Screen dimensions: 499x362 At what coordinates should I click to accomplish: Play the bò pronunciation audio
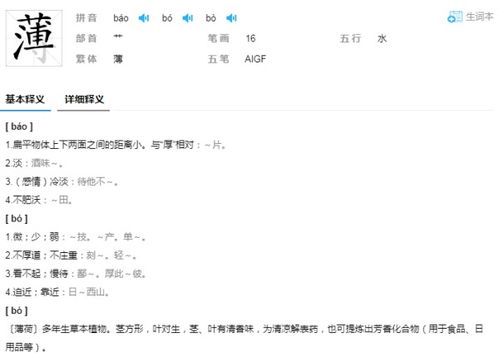tap(231, 18)
